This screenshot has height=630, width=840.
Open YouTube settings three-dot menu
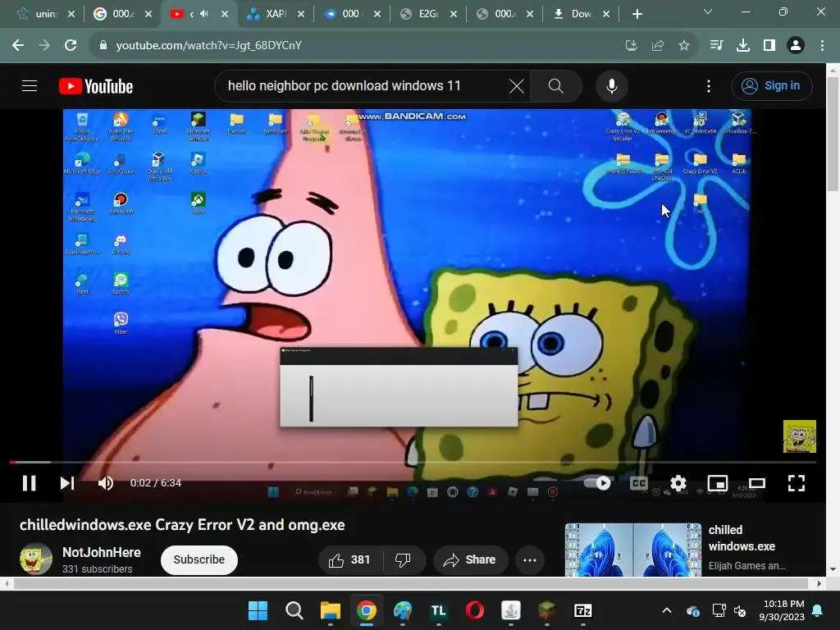[x=709, y=85]
